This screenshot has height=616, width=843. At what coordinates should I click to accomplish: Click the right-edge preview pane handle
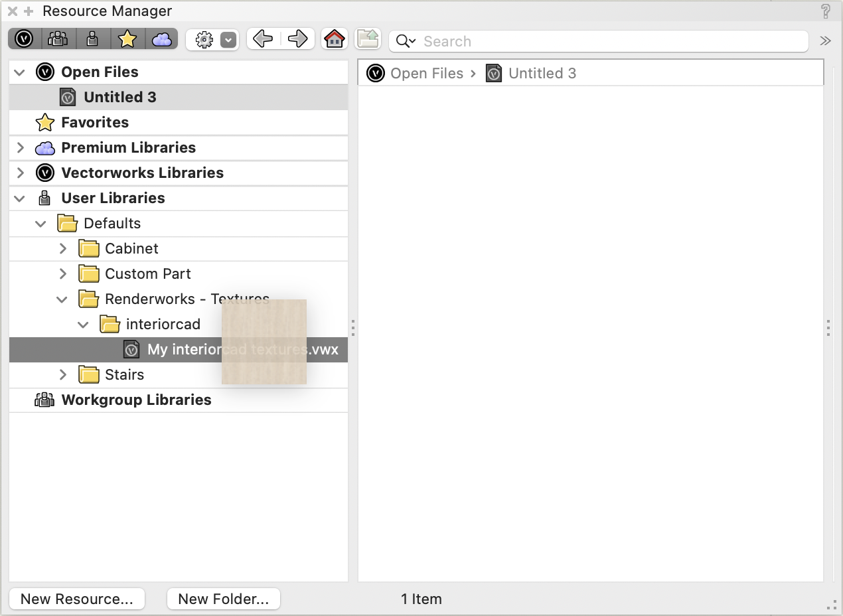(829, 327)
